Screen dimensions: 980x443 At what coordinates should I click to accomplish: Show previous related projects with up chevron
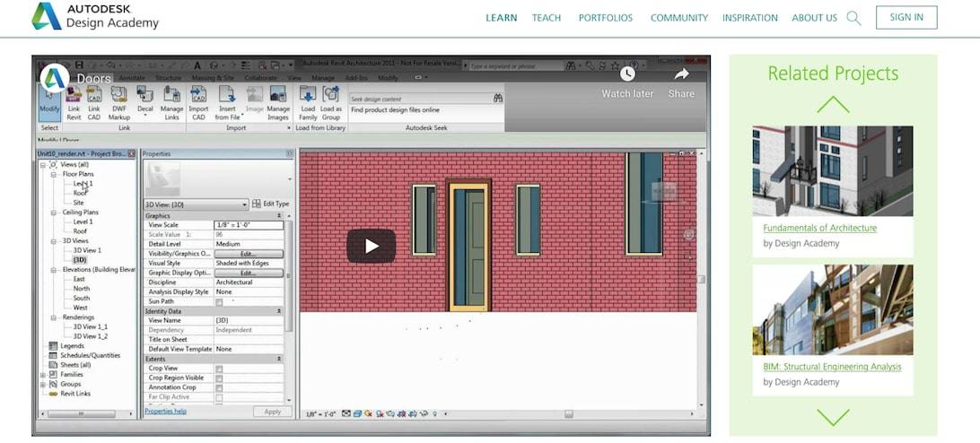833,104
